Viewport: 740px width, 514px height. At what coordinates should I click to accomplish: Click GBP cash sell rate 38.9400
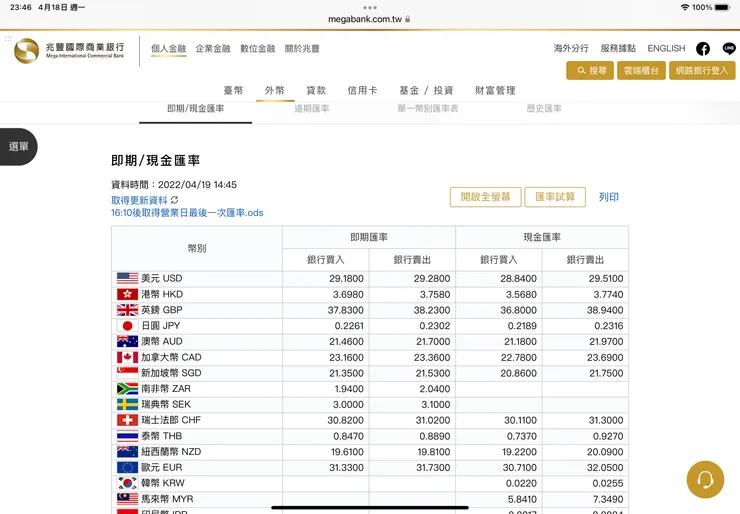605,310
